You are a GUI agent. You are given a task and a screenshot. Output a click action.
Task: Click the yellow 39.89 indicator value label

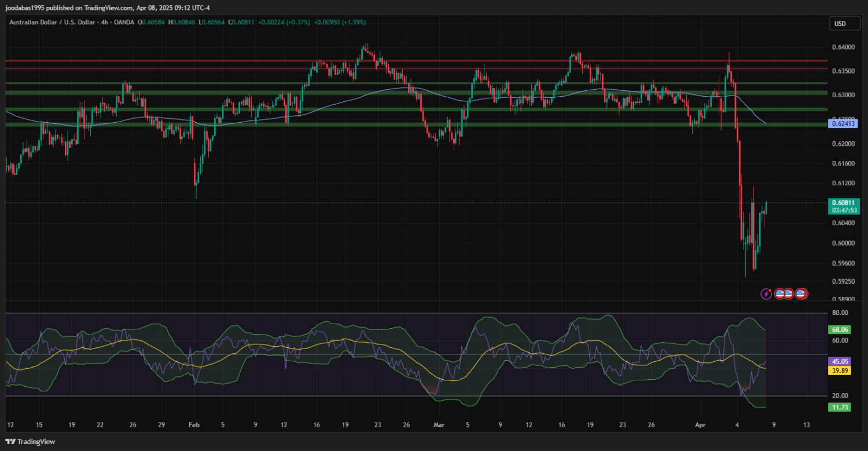point(840,371)
